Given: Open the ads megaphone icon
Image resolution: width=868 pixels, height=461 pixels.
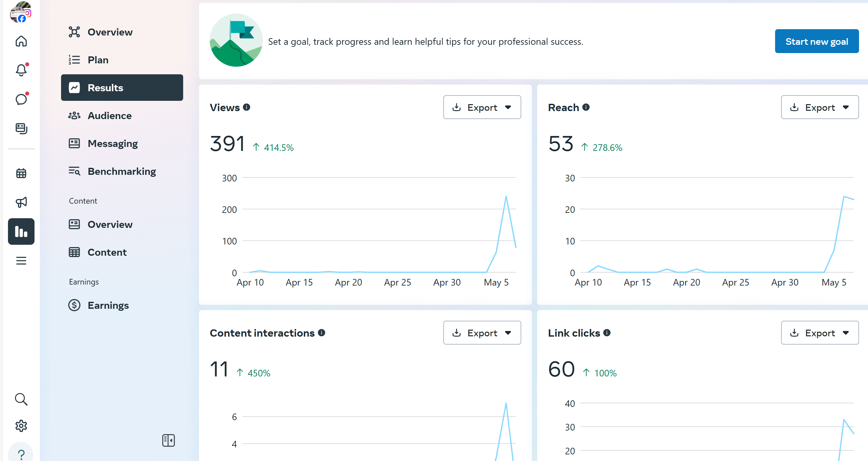Looking at the screenshot, I should pos(21,202).
